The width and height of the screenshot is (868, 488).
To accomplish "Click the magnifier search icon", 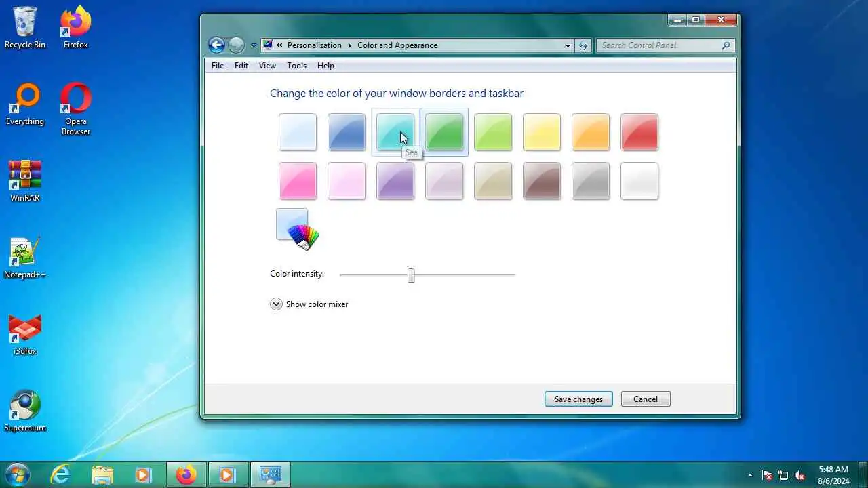I will click(726, 45).
